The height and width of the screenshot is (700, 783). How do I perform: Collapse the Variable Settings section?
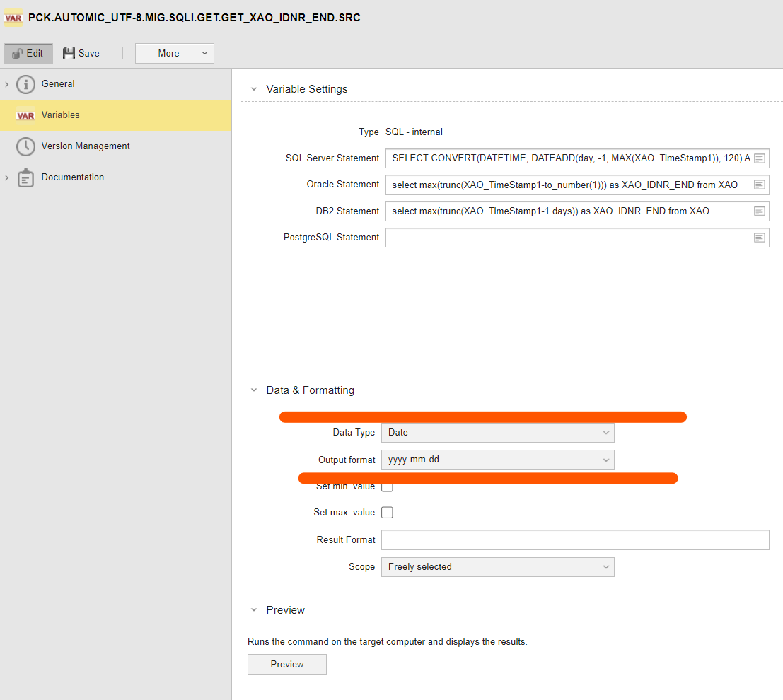coord(254,89)
